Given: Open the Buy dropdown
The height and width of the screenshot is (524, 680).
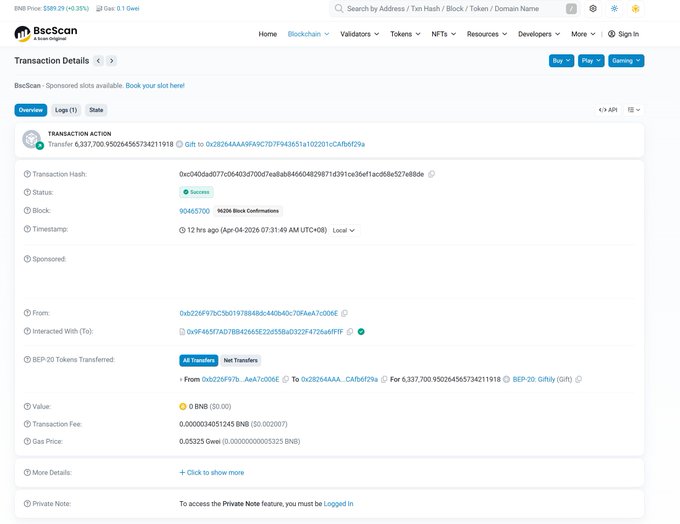Looking at the screenshot, I should pyautogui.click(x=561, y=61).
